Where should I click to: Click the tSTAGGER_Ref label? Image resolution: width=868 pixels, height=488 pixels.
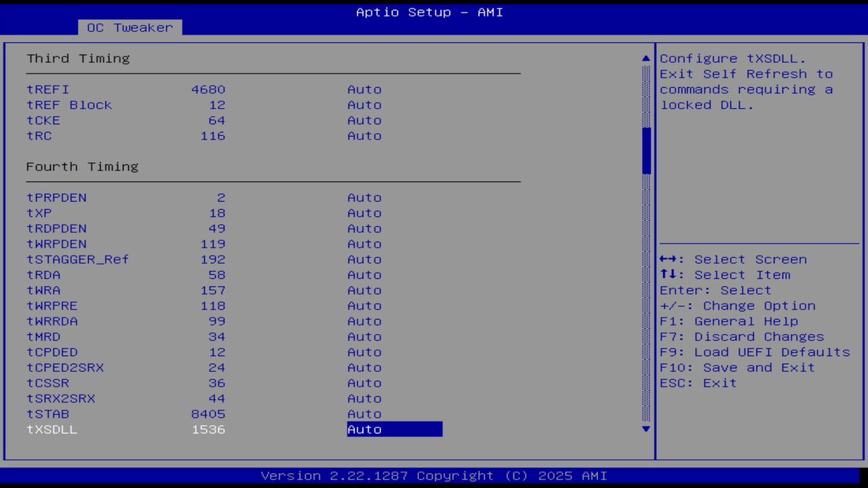[x=78, y=260]
